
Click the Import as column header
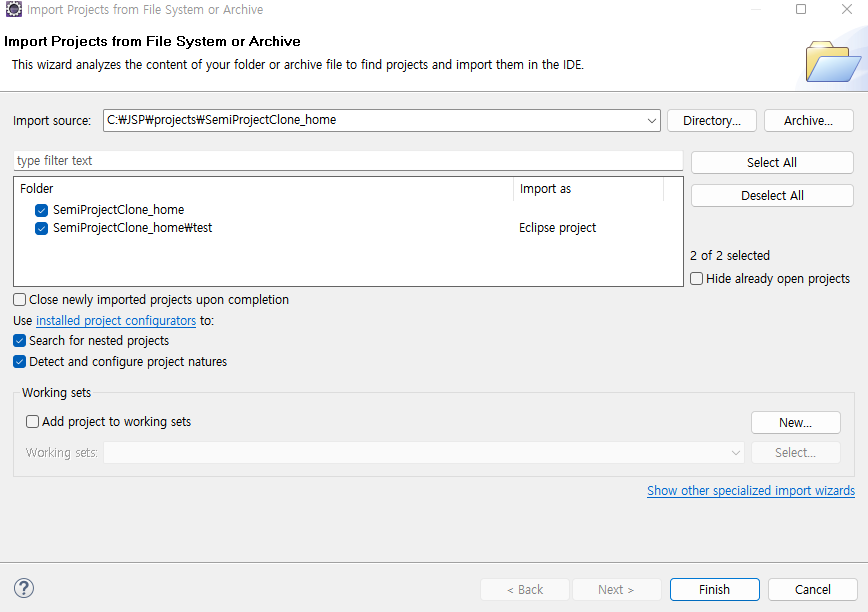(x=588, y=189)
